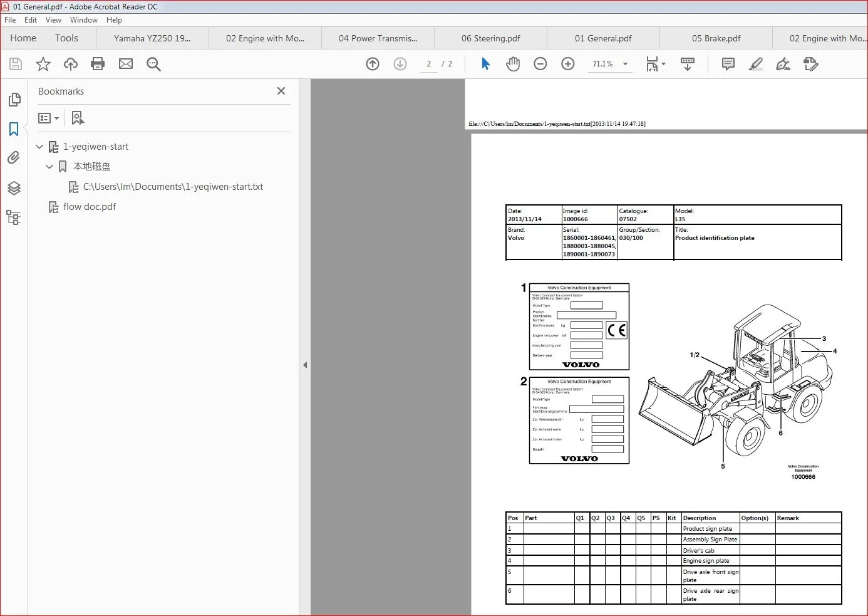868x616 pixels.
Task: Click the 71.1% zoom value field
Action: click(x=602, y=64)
